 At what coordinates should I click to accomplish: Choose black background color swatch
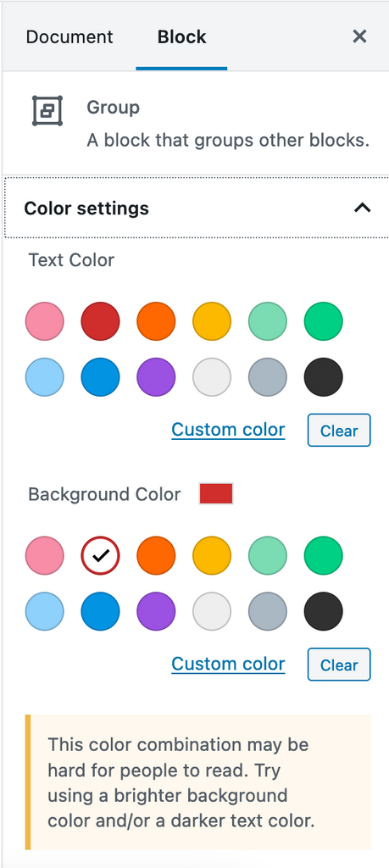(x=323, y=611)
